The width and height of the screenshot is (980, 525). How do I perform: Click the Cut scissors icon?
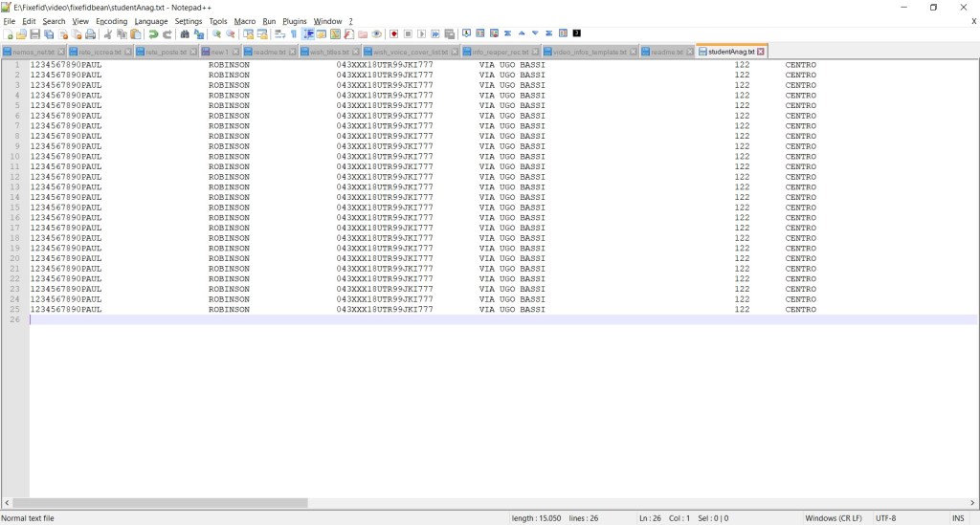coord(108,34)
